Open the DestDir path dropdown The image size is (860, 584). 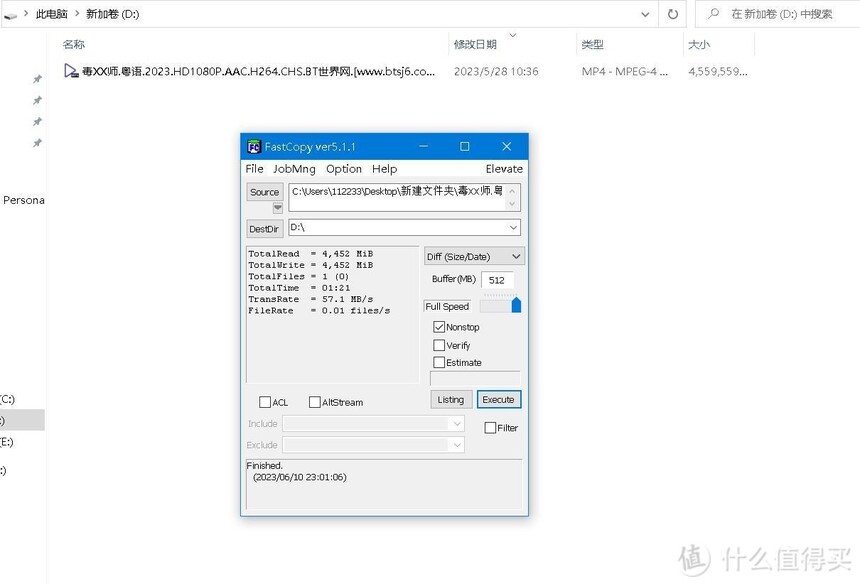(x=513, y=228)
